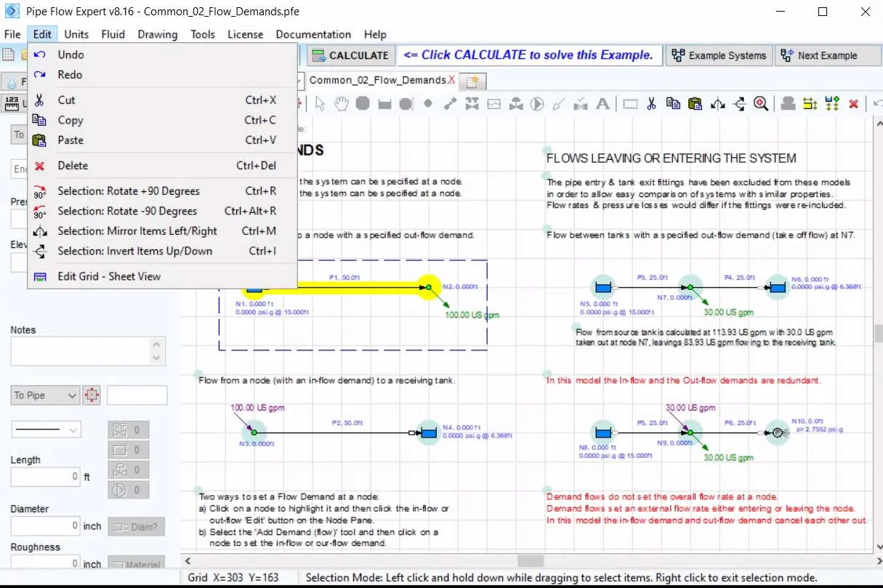Open Edit Grid - Sheet View
This screenshot has height=588, width=883.
[x=161, y=277]
